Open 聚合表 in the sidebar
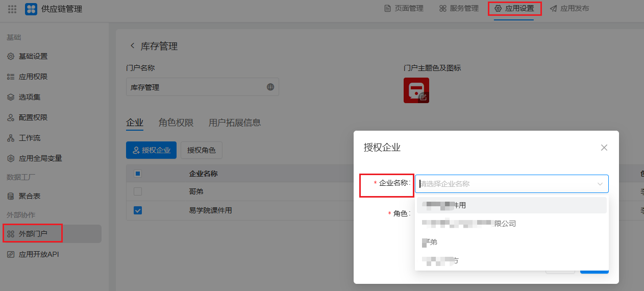This screenshot has width=644, height=291. click(30, 196)
